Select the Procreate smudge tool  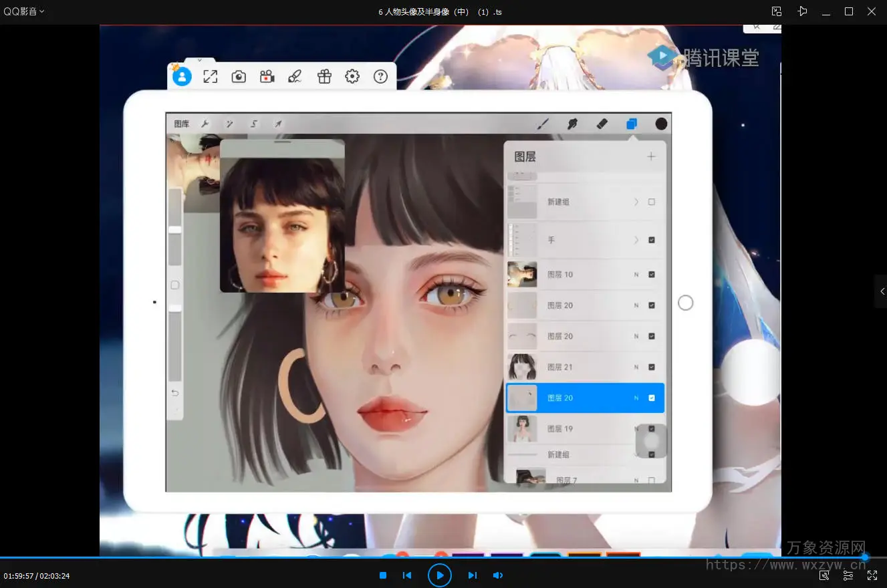coord(572,124)
